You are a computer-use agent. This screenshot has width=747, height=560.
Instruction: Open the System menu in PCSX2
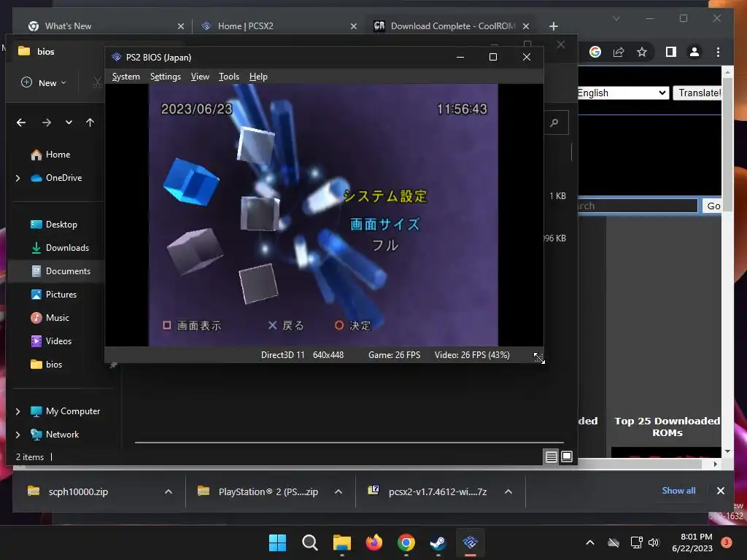click(x=125, y=77)
